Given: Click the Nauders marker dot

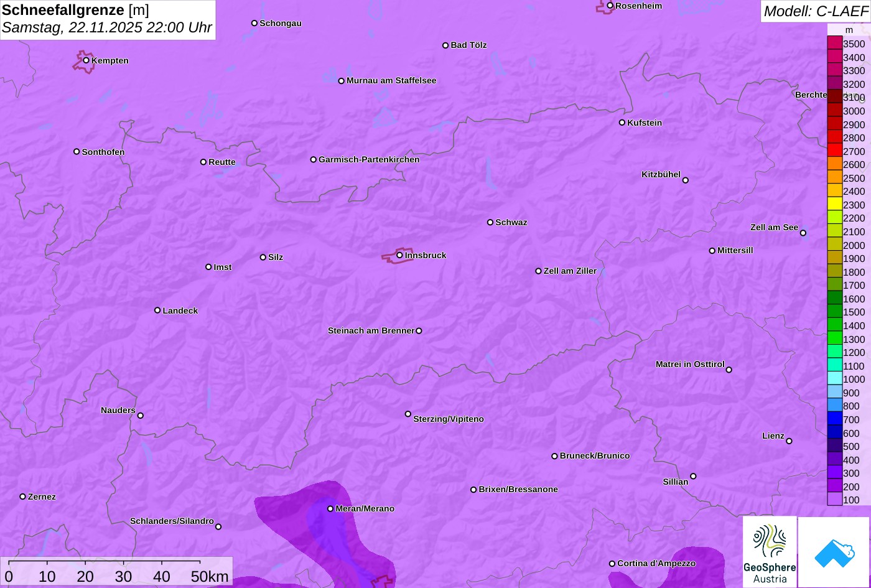Looking at the screenshot, I should (x=141, y=416).
